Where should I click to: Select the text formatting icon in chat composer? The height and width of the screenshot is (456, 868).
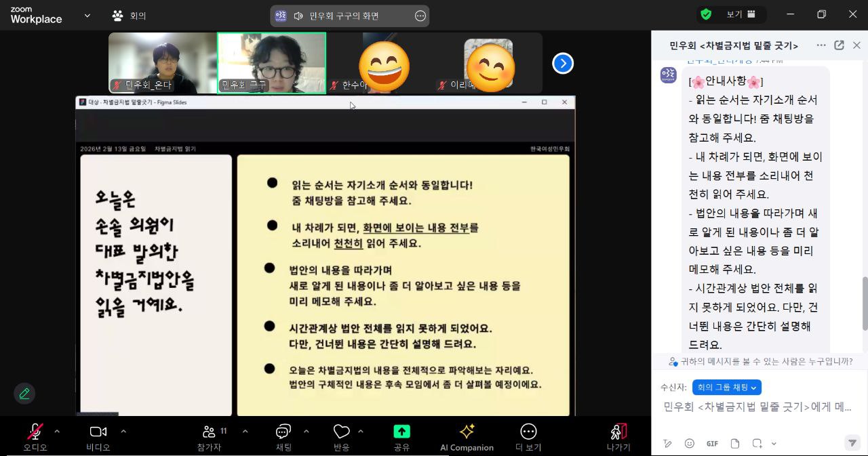coord(668,443)
